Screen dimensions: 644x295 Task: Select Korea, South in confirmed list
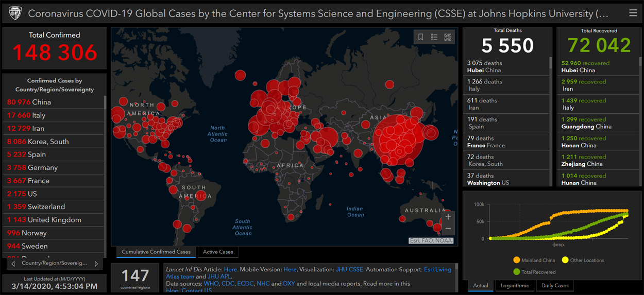click(x=53, y=141)
